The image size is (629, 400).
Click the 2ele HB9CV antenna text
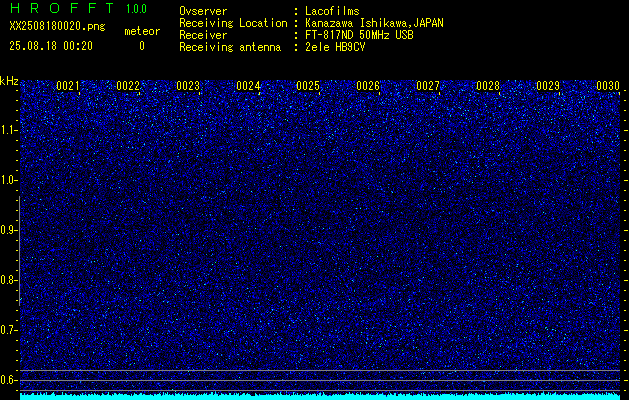coord(335,47)
